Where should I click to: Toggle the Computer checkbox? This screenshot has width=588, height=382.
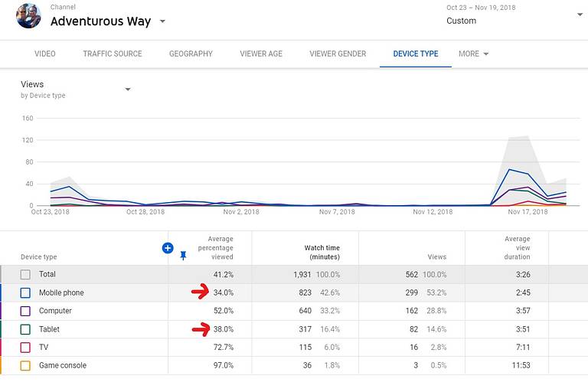coord(25,311)
